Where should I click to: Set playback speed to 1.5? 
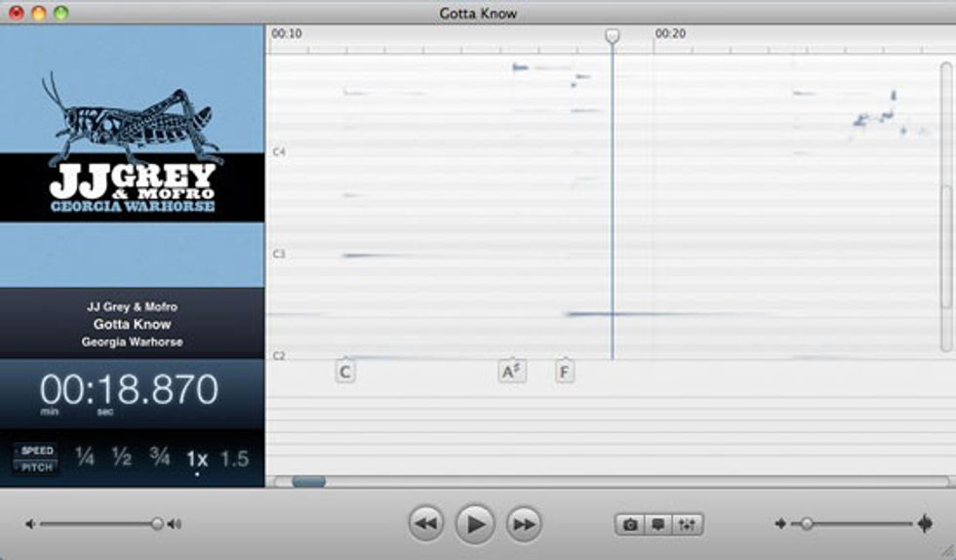(x=235, y=459)
